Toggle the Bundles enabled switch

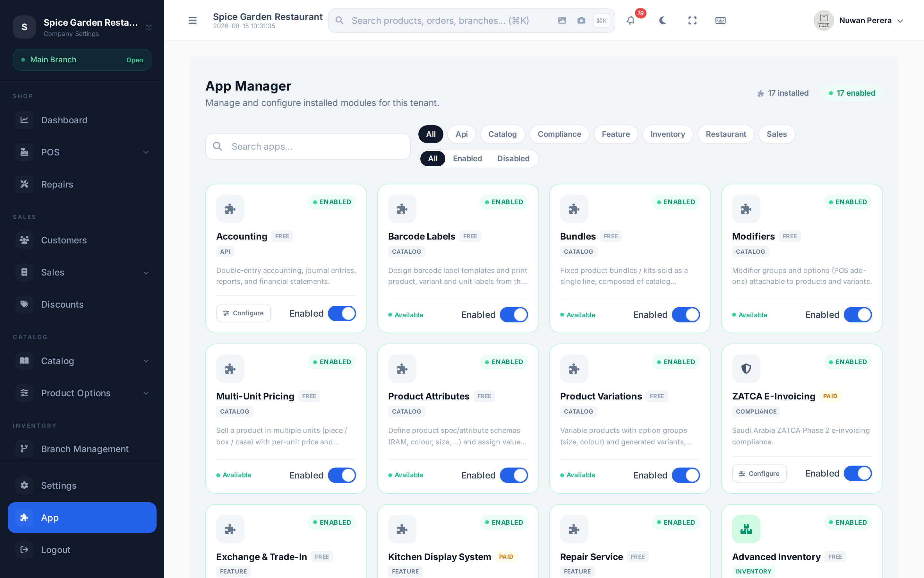click(685, 315)
